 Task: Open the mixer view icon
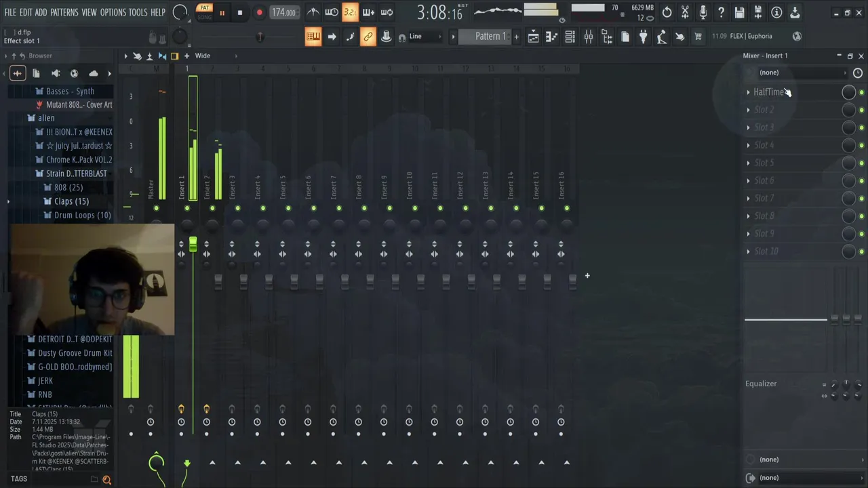click(x=589, y=37)
